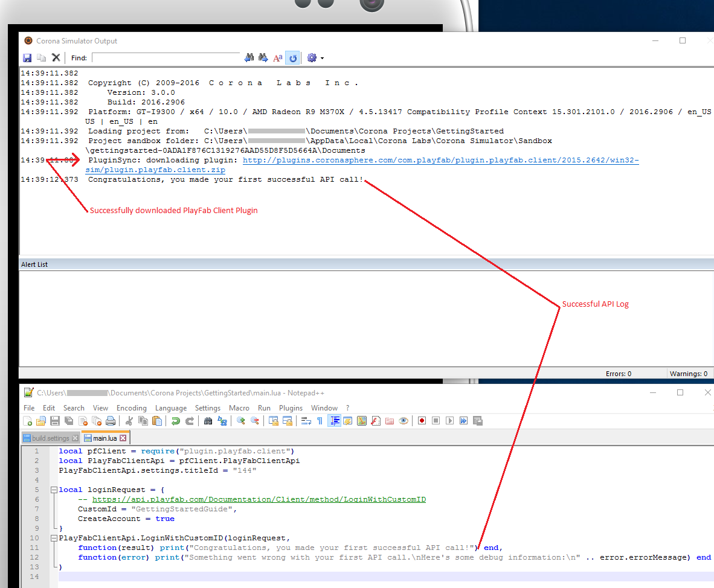Click the Alert List header
Screen dimensions: 714x588
pyautogui.click(x=34, y=264)
